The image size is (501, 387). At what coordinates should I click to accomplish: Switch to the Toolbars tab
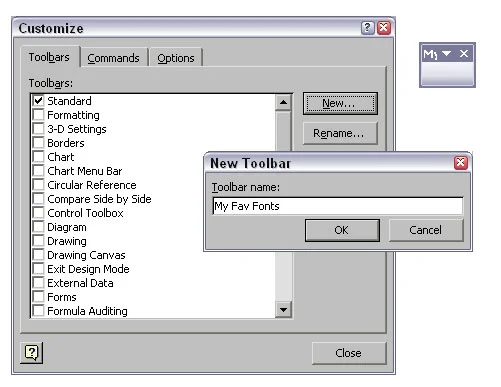click(x=49, y=57)
